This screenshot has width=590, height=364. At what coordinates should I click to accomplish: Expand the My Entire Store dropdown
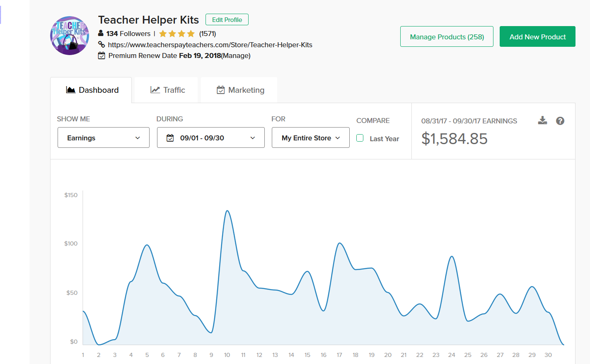click(x=311, y=137)
